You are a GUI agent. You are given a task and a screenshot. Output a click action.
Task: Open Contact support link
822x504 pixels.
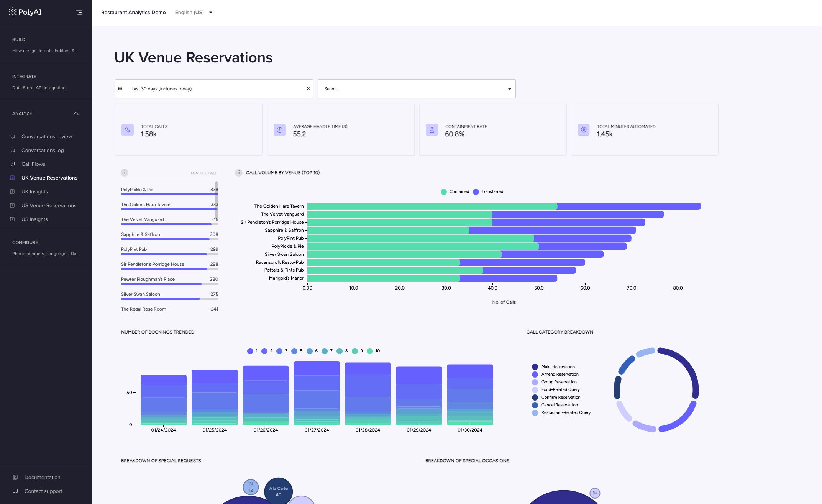[43, 491]
